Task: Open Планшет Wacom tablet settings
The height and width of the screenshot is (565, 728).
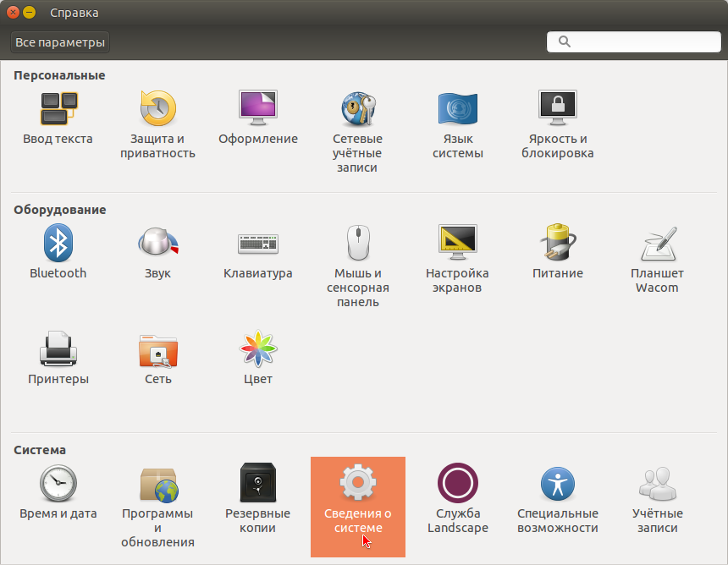Action: (657, 260)
